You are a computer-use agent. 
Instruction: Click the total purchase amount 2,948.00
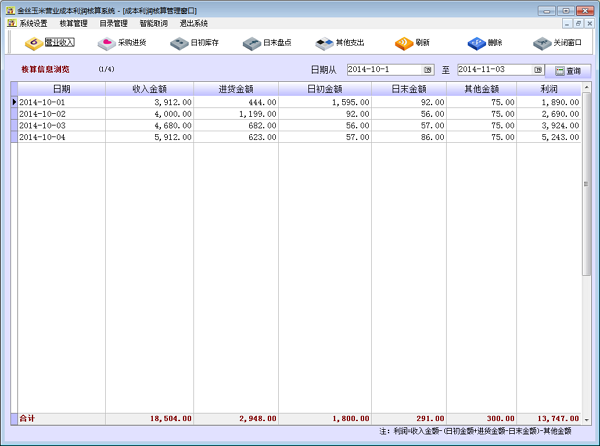(236, 418)
